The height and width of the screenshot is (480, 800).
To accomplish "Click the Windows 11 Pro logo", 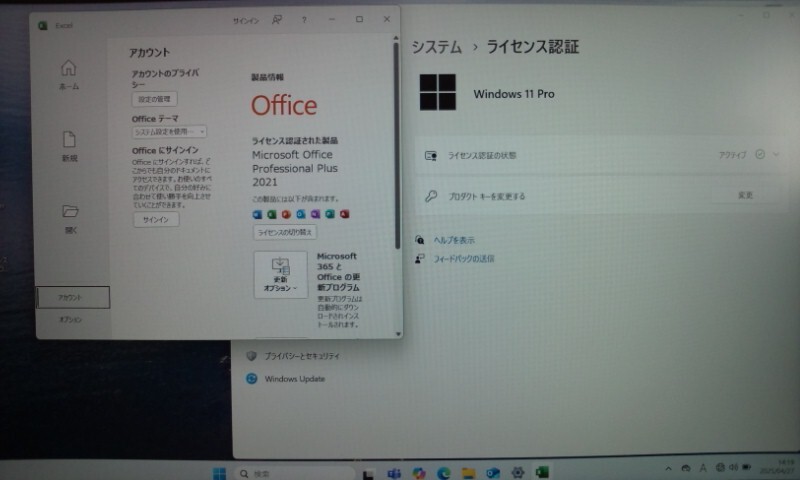I will click(438, 92).
